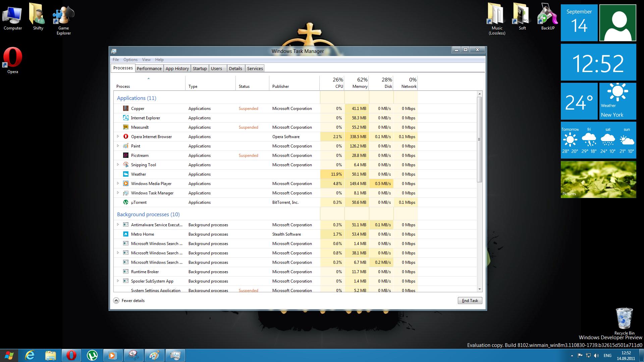Select the Background processes (10) group header
This screenshot has width=644, height=362.
coord(148,214)
